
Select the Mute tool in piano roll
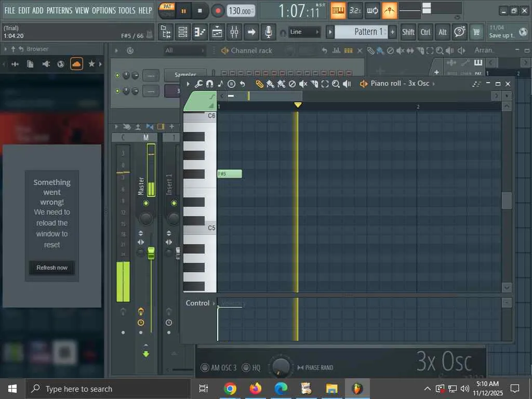[303, 84]
